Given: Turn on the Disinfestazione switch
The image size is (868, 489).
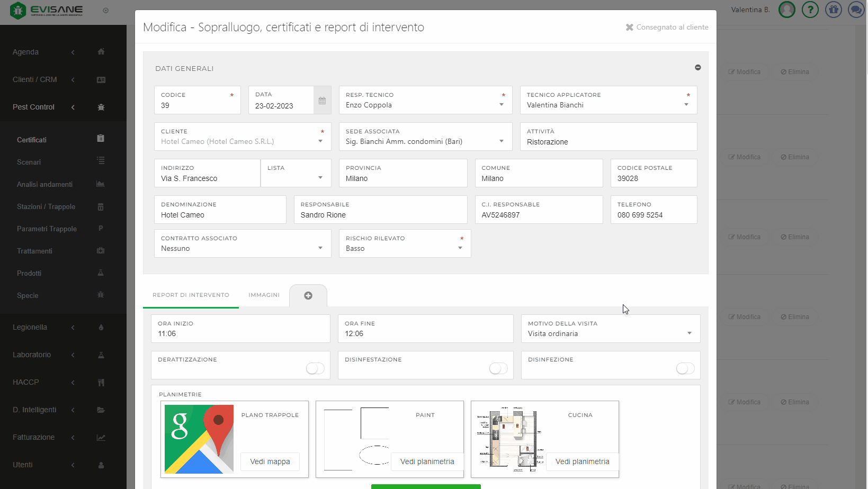Looking at the screenshot, I should click(x=498, y=368).
